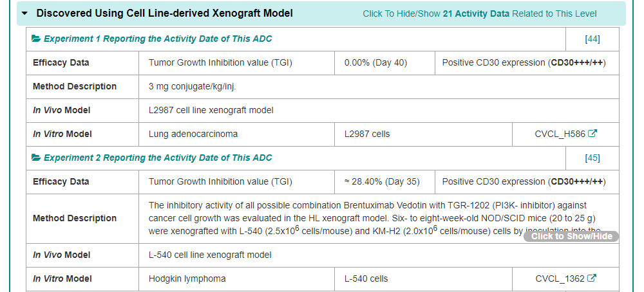
Task: Click the Lung adenocarcinoma table cell
Action: (x=193, y=134)
